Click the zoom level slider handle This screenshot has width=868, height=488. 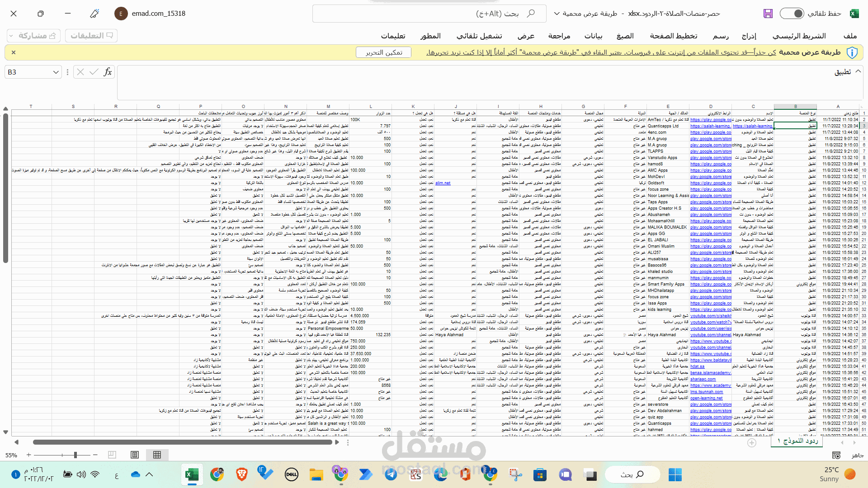point(75,455)
